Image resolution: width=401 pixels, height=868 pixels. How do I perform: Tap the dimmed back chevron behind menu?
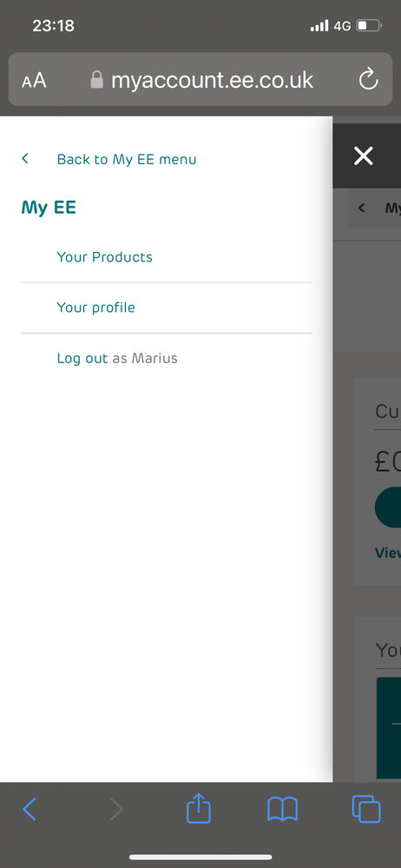tap(362, 208)
